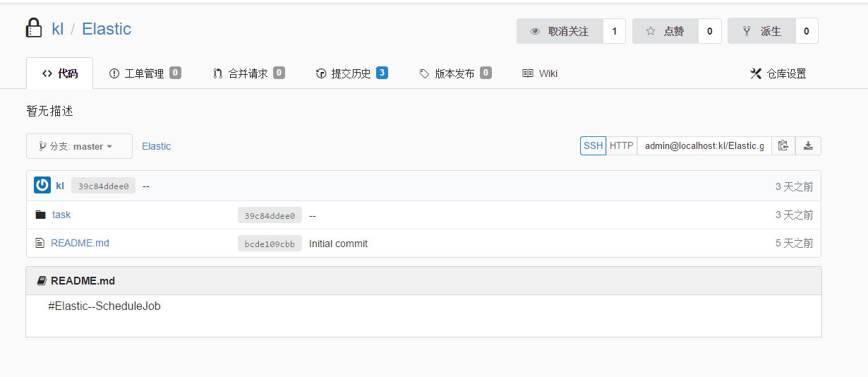Expand the 分支: master branch dropdown
The width and height of the screenshot is (868, 377).
tap(79, 146)
